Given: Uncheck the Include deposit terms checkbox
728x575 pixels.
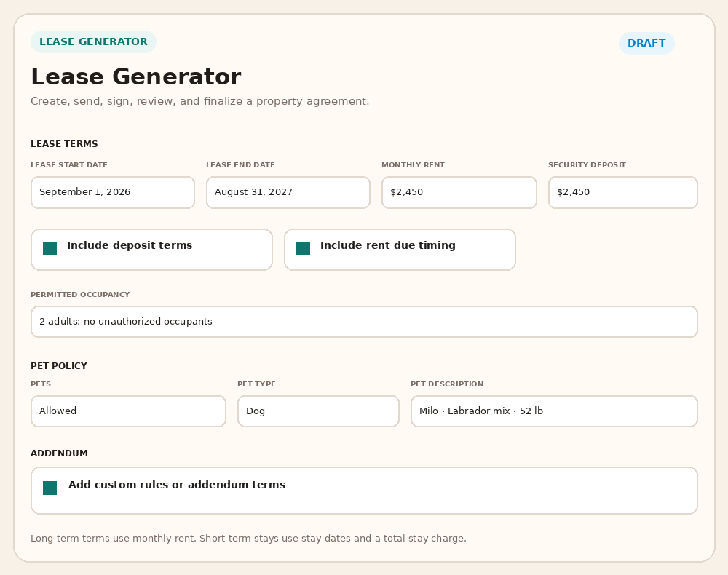Looking at the screenshot, I should pyautogui.click(x=50, y=248).
